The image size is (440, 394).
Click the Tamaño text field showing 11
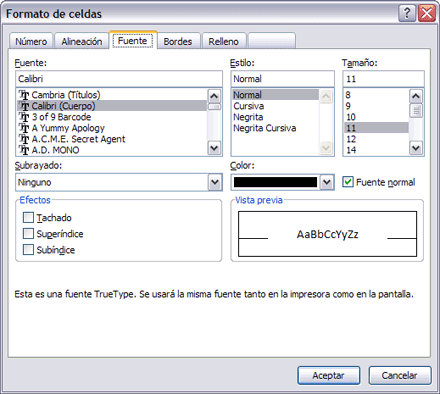pyautogui.click(x=383, y=79)
